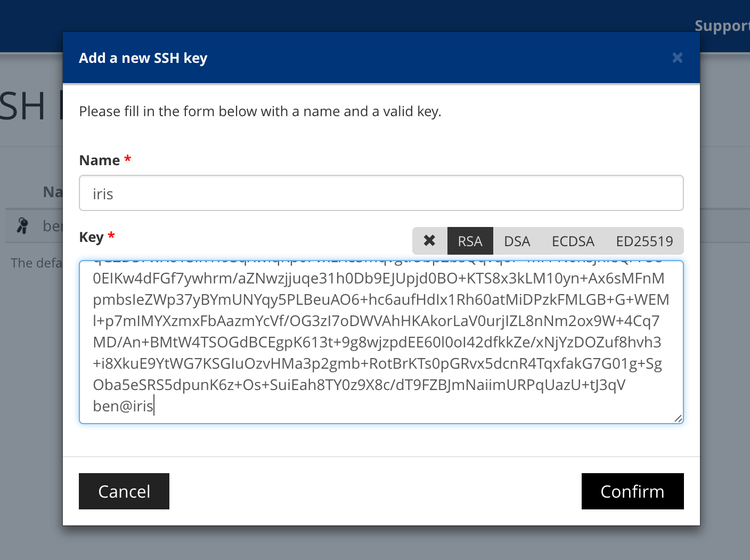
Task: Click the red asterisk beside the Key label
Action: [x=111, y=236]
